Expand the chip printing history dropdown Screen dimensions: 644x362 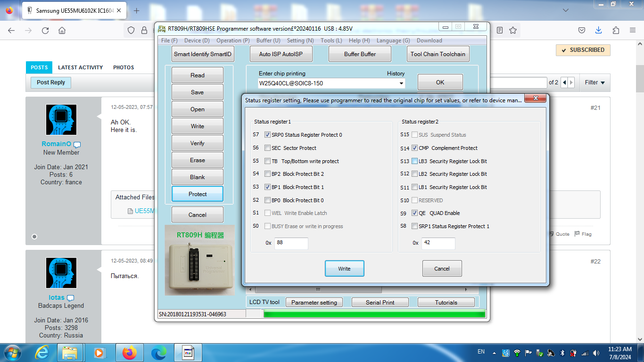(x=401, y=83)
